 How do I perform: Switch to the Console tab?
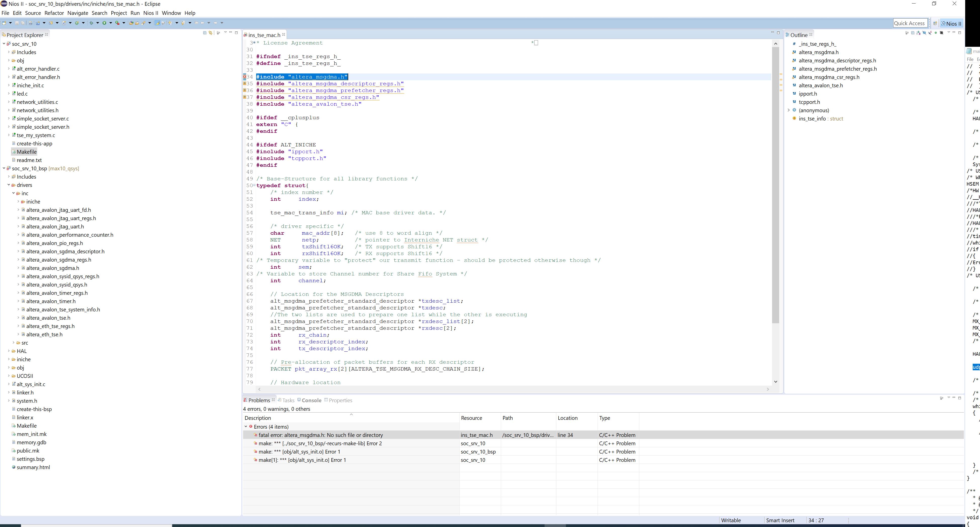(x=311, y=400)
